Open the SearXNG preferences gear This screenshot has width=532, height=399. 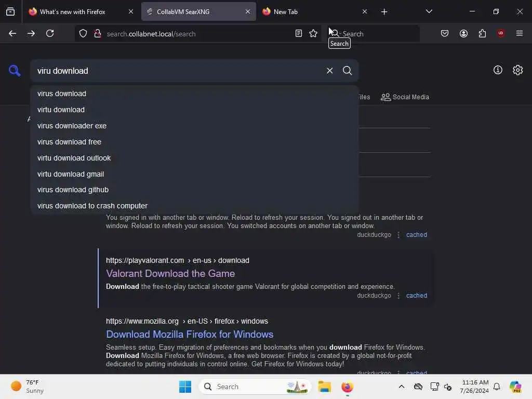[x=518, y=70]
